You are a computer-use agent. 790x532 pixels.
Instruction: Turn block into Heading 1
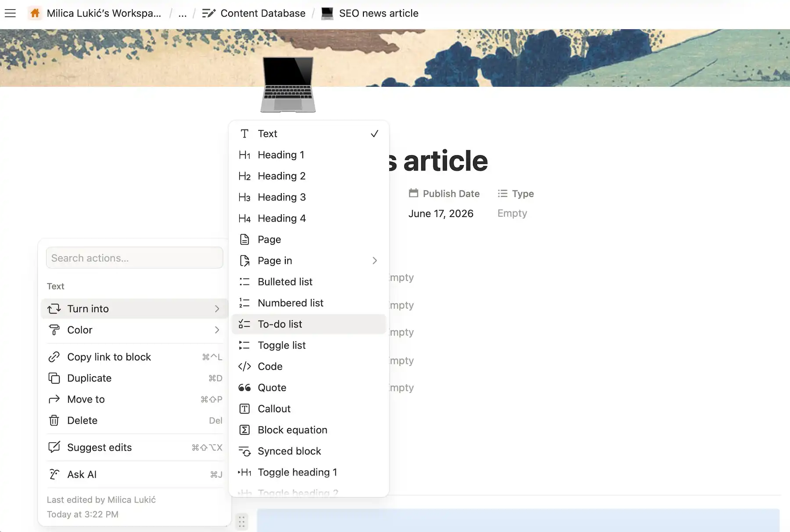click(x=309, y=155)
